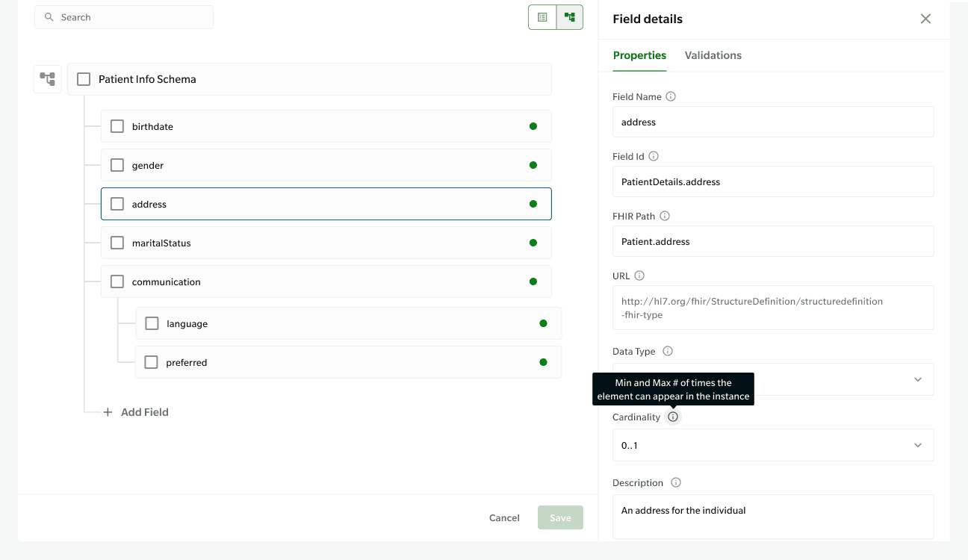Select the Patient Info Schema root label
The height and width of the screenshot is (560, 968).
147,79
